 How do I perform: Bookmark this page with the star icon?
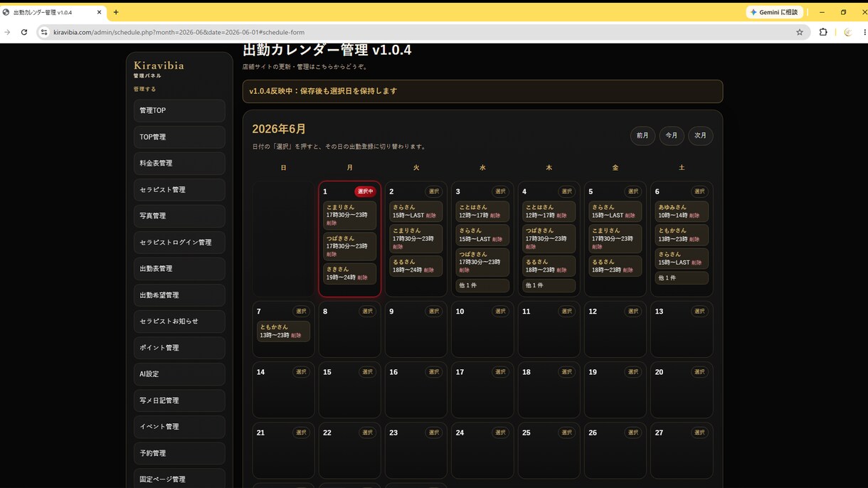800,32
